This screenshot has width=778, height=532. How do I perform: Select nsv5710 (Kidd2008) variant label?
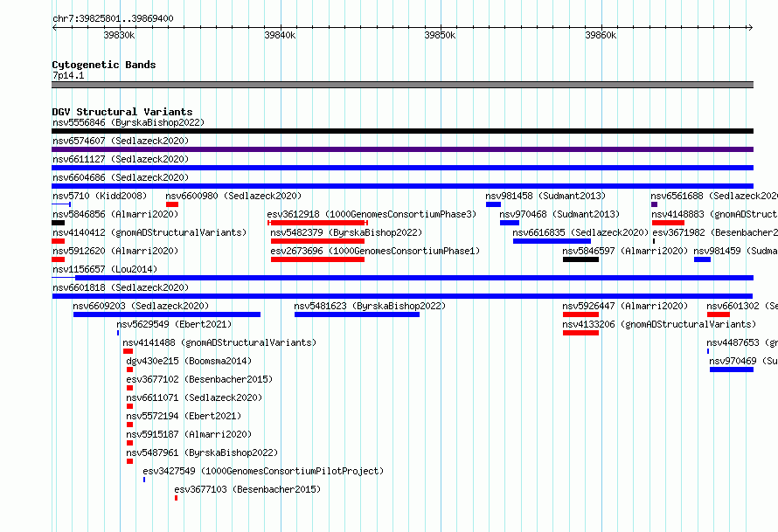(x=100, y=196)
